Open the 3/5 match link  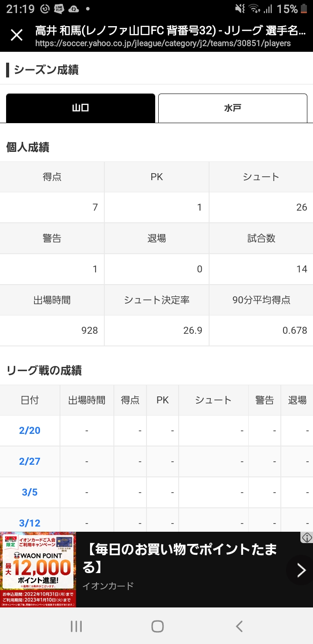click(x=30, y=492)
